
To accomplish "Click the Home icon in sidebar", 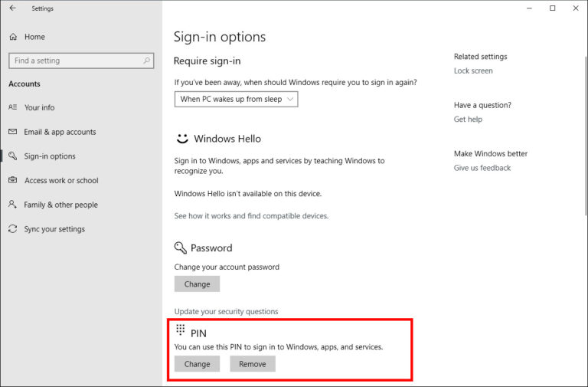I will click(x=13, y=37).
